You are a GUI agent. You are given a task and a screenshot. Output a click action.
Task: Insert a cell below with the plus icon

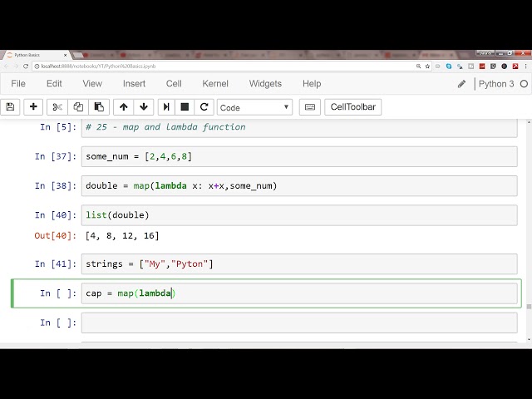point(33,107)
